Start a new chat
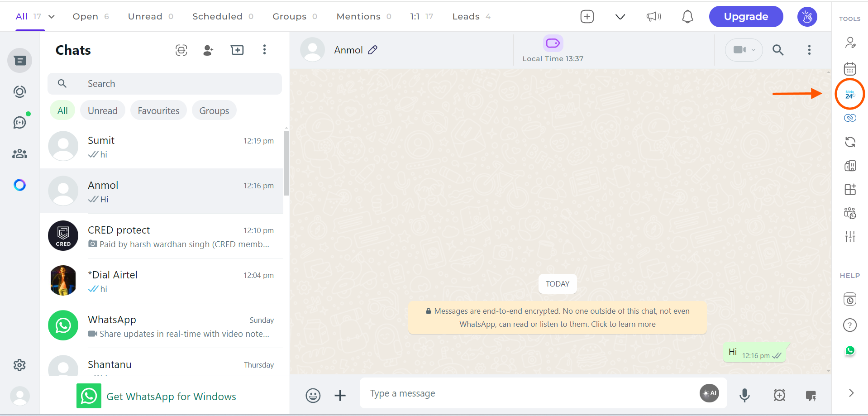The height and width of the screenshot is (416, 868). (208, 50)
